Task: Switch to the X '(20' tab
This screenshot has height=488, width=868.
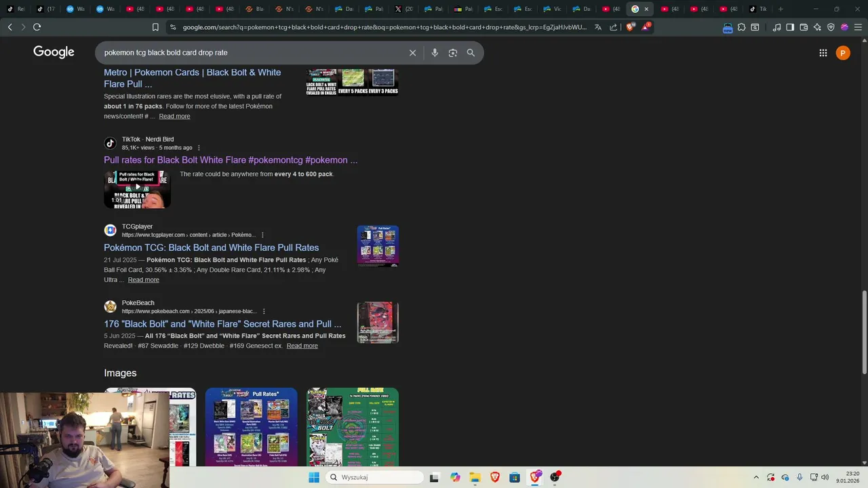Action: [x=403, y=9]
